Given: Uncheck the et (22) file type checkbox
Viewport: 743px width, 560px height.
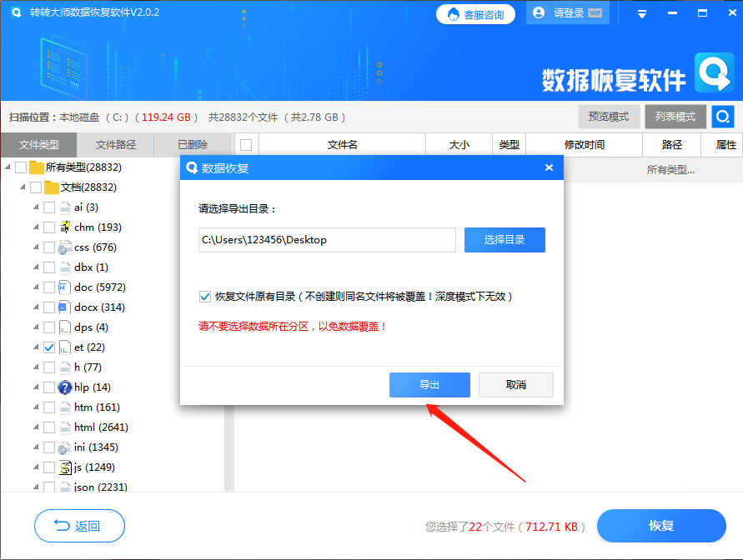Looking at the screenshot, I should [48, 347].
